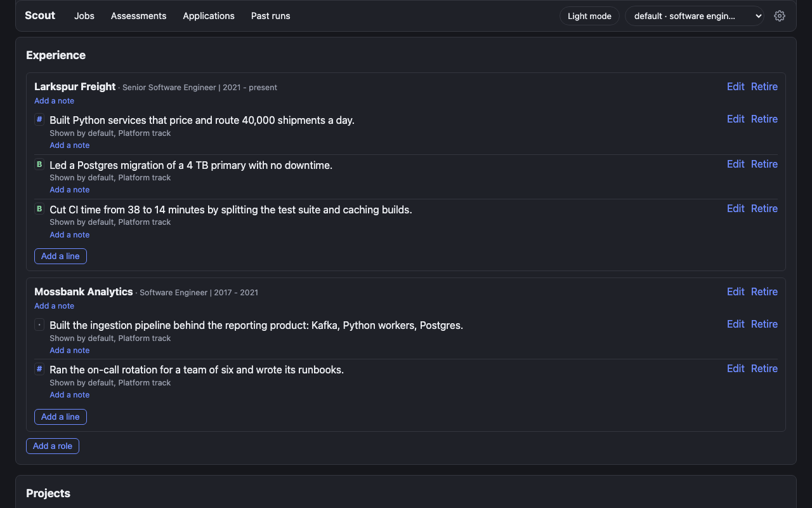The width and height of the screenshot is (812, 508).
Task: Click the Scout logo
Action: point(40,15)
